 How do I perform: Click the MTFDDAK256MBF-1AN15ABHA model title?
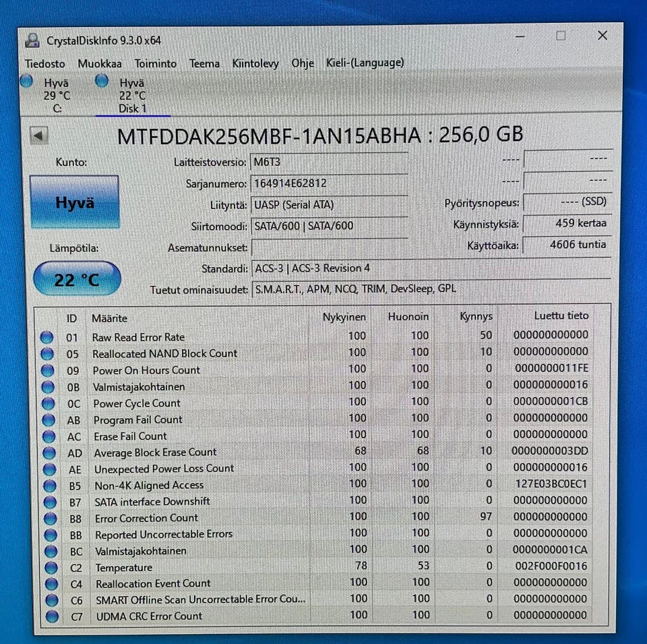[x=269, y=136]
